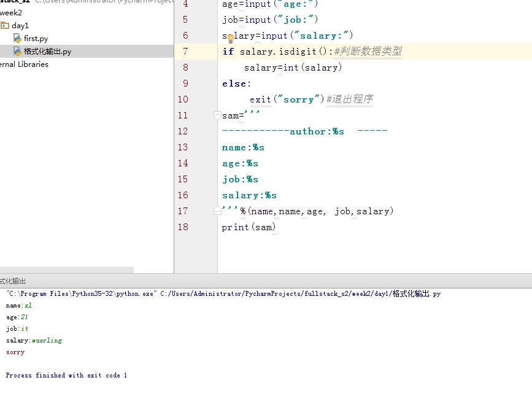This screenshot has width=532, height=399.
Task: Click the Python file icon beside first.py
Action: coord(17,38)
